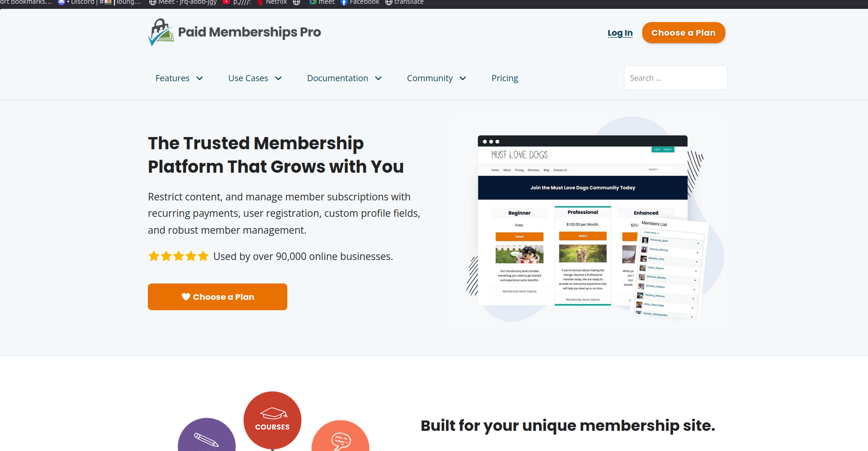Click the Paid Memberships Pro logo icon

[x=161, y=32]
